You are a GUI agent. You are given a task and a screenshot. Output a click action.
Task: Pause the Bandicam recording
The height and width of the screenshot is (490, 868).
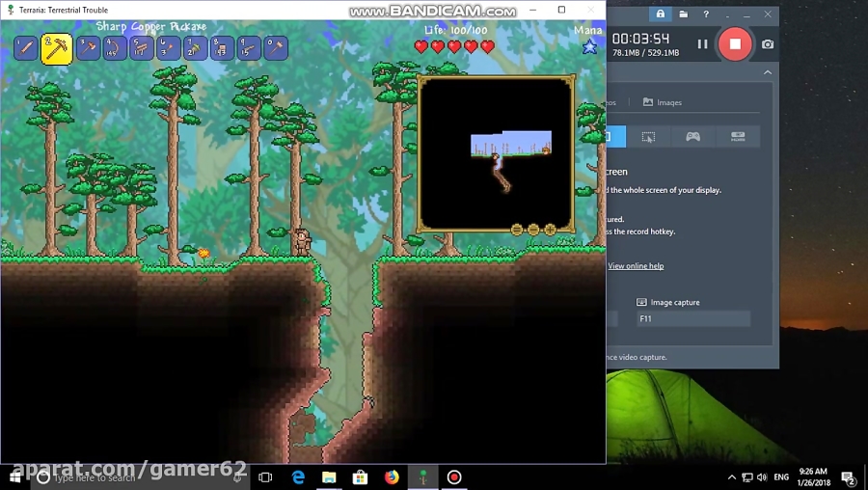(702, 43)
